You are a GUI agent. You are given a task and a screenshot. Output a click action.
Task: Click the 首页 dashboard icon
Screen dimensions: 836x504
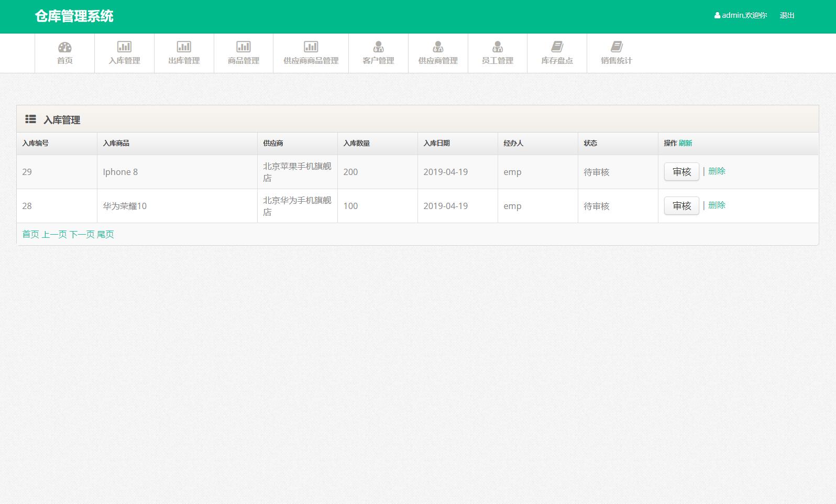tap(64, 47)
